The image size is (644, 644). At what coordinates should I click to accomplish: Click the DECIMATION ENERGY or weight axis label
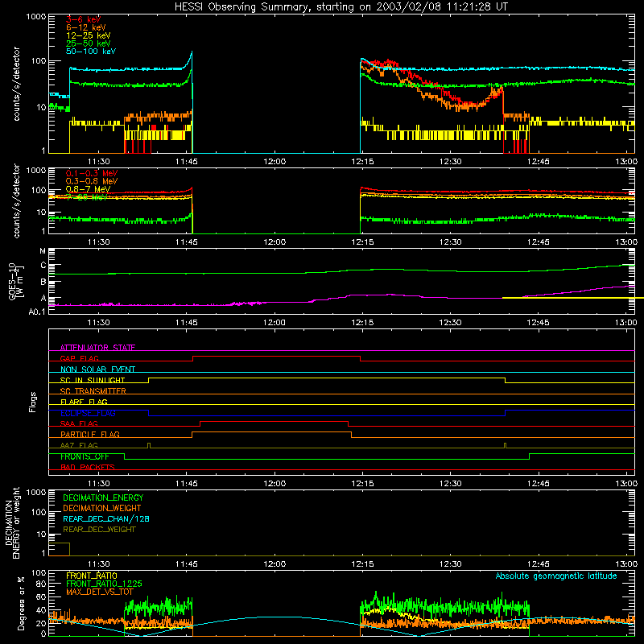point(12,522)
